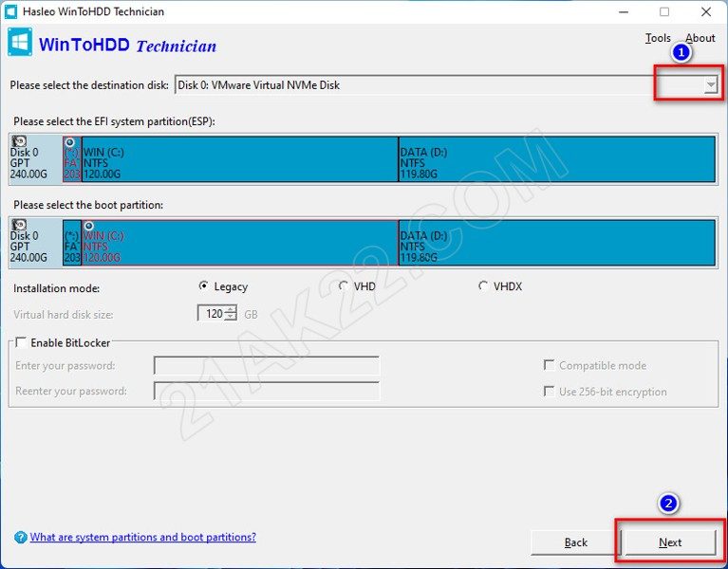Select WIN (C:) in the ESP partition row

tap(240, 159)
